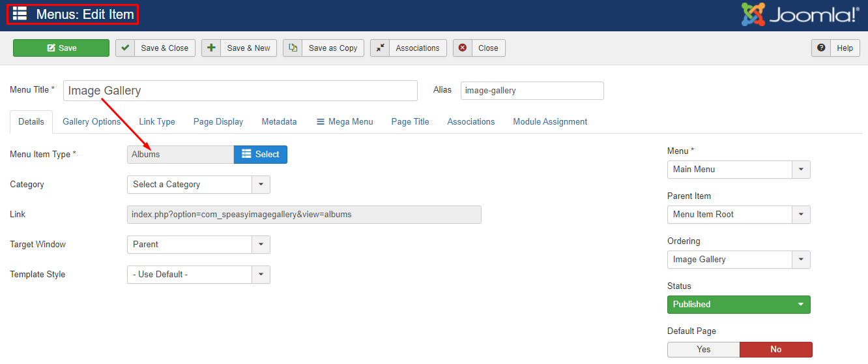
Task: Set Default Page to Yes
Action: pyautogui.click(x=703, y=349)
